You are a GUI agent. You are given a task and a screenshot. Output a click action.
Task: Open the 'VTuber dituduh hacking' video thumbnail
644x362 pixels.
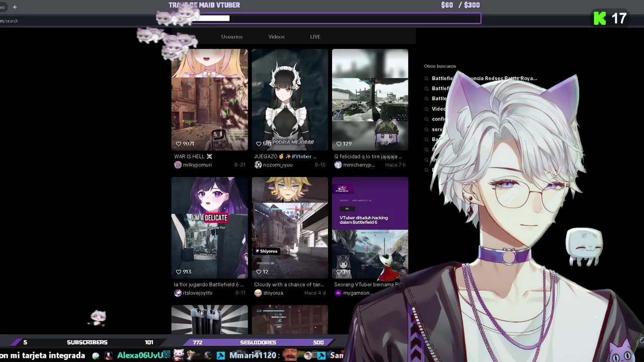pyautogui.click(x=370, y=228)
